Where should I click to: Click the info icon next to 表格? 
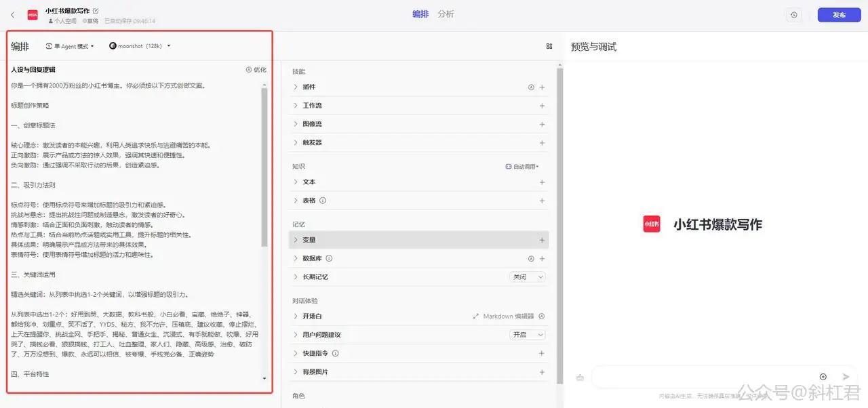click(324, 200)
